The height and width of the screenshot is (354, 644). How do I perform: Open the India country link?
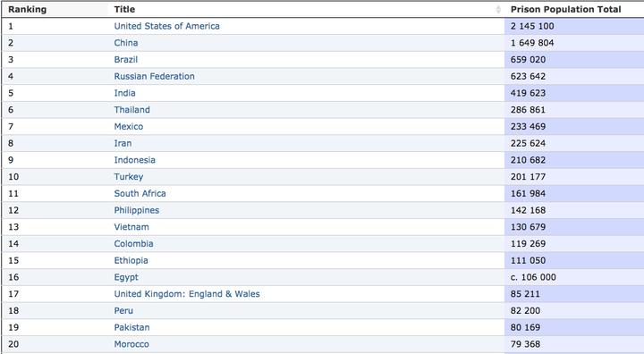tap(125, 93)
